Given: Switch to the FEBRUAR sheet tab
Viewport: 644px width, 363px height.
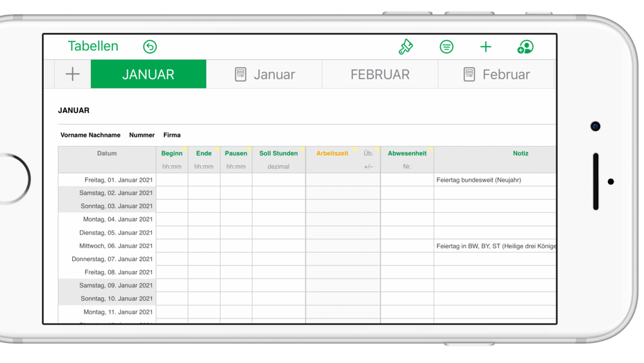Looking at the screenshot, I should coord(380,74).
